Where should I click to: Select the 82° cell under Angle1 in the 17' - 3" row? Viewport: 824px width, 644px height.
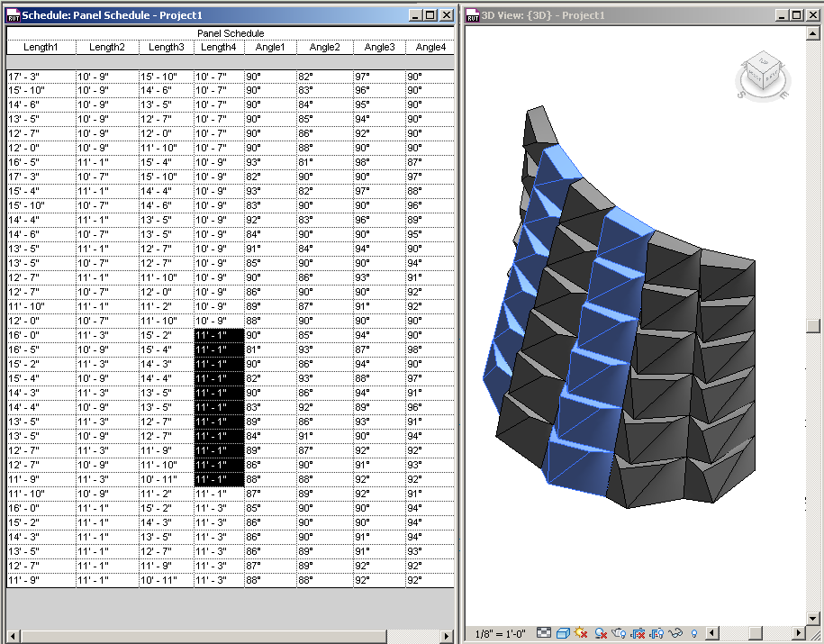pyautogui.click(x=270, y=177)
